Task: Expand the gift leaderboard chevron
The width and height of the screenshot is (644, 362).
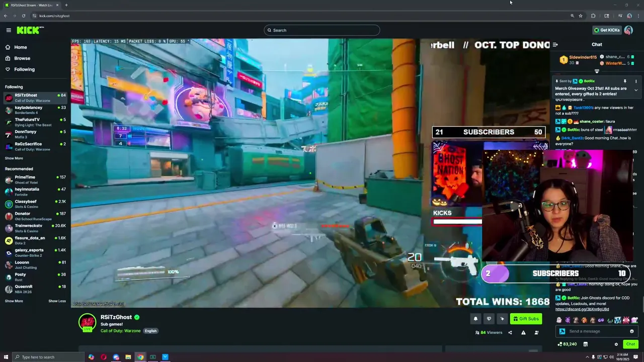Action: [x=597, y=71]
